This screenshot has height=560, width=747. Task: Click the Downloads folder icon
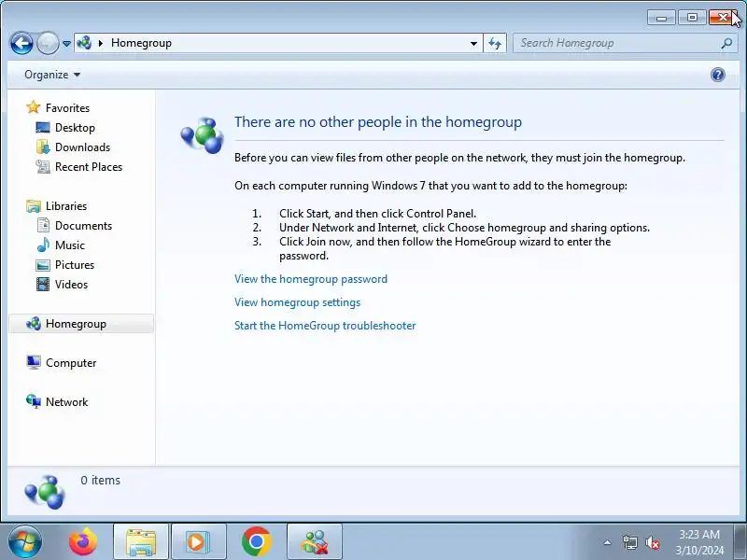43,147
